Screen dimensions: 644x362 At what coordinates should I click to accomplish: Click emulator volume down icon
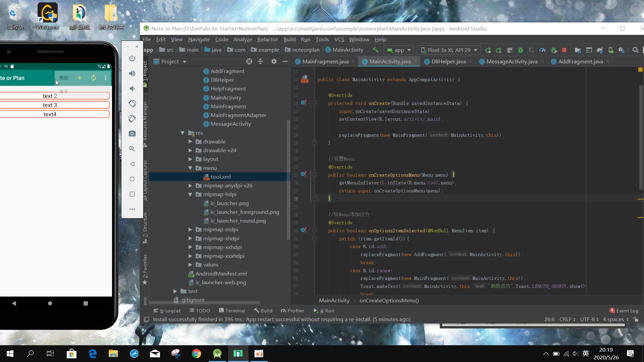(x=132, y=88)
